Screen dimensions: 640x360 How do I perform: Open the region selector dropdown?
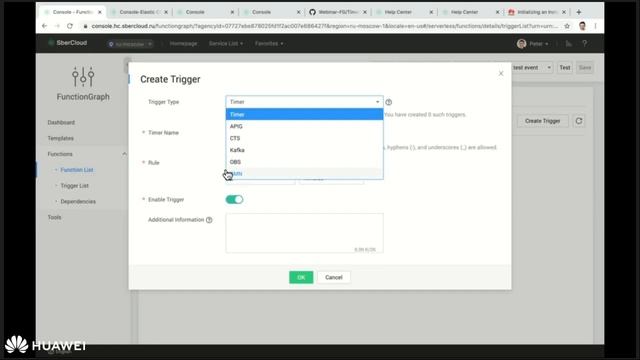pos(130,44)
